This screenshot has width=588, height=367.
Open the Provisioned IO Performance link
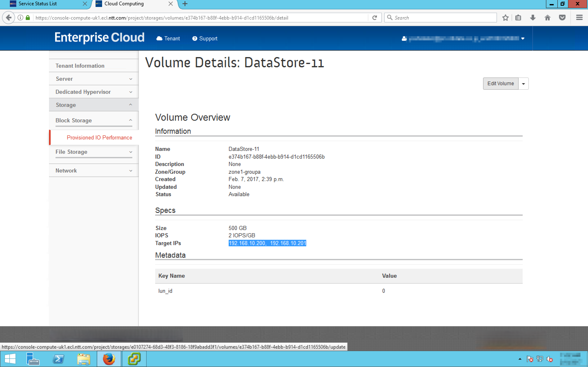pyautogui.click(x=99, y=138)
